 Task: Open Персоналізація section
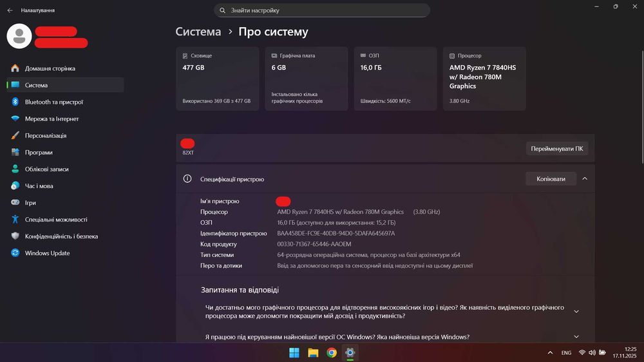pyautogui.click(x=65, y=136)
